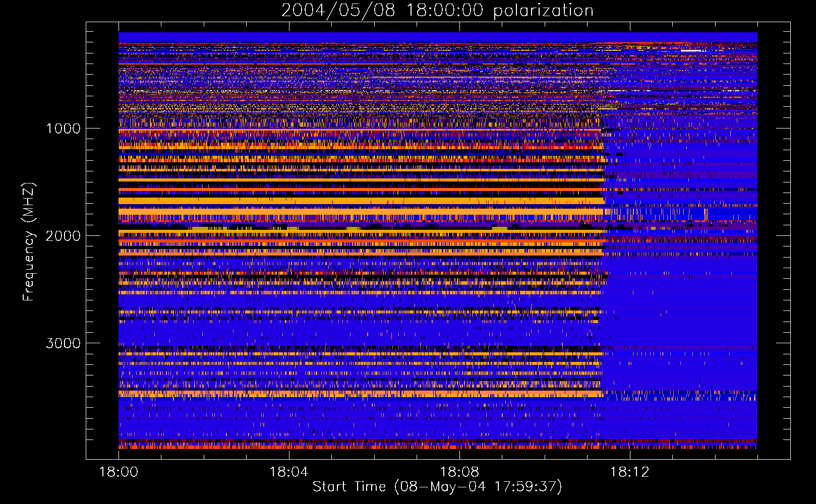The image size is (816, 504).
Task: Click the 'Frequency (MHZ)' axis label
Action: 29,242
